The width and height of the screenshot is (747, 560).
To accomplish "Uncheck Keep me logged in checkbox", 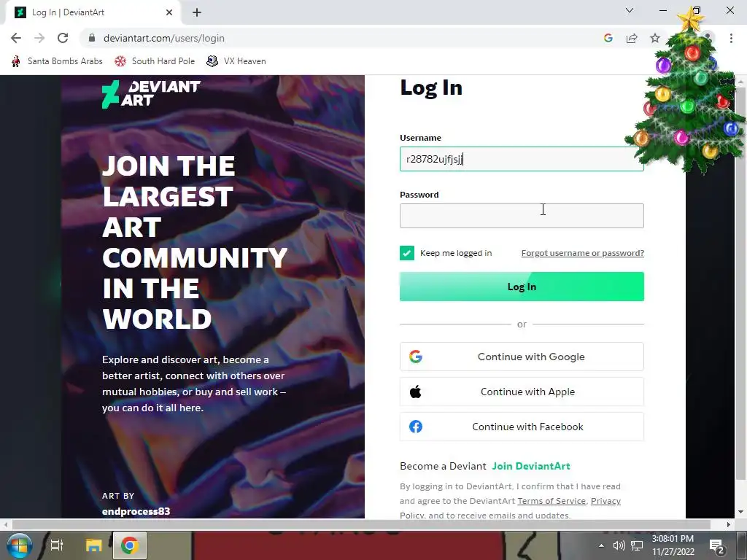I will tap(407, 253).
